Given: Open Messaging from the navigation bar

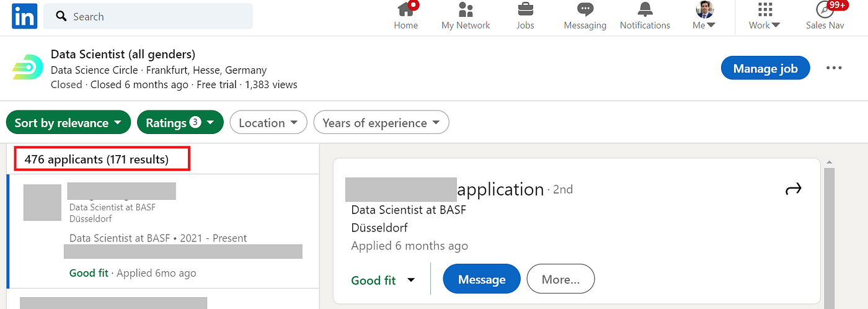Looking at the screenshot, I should (585, 16).
